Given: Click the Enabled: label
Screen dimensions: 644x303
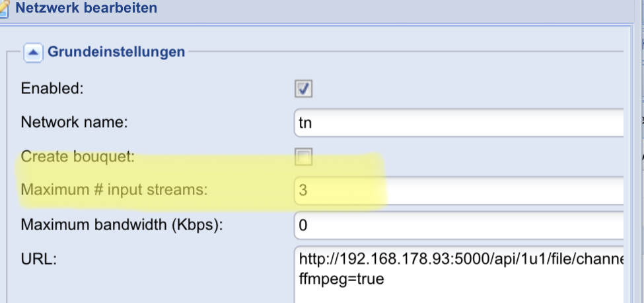Looking at the screenshot, I should click(52, 89).
